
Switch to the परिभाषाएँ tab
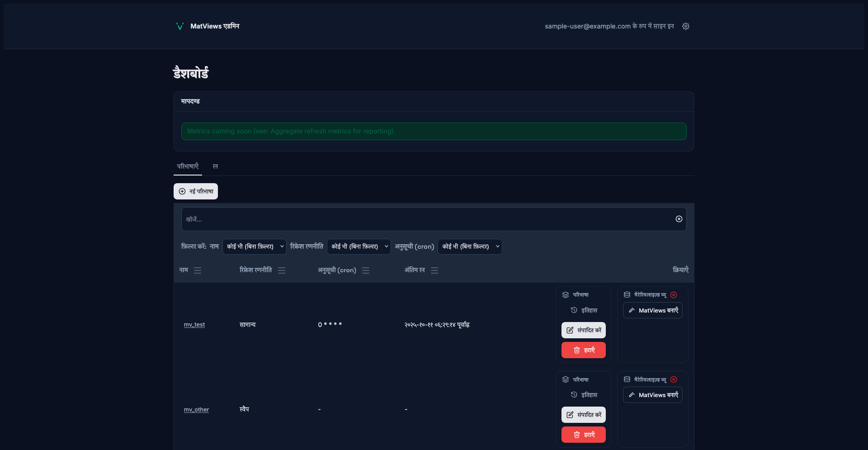click(x=188, y=166)
